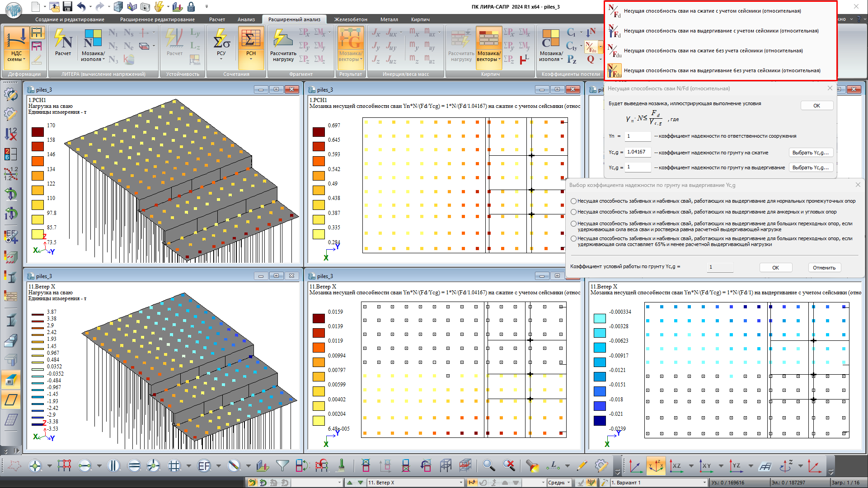Expand the 1. Вариант dropdown in status bar
Screen dimensions: 868x488
704,483
